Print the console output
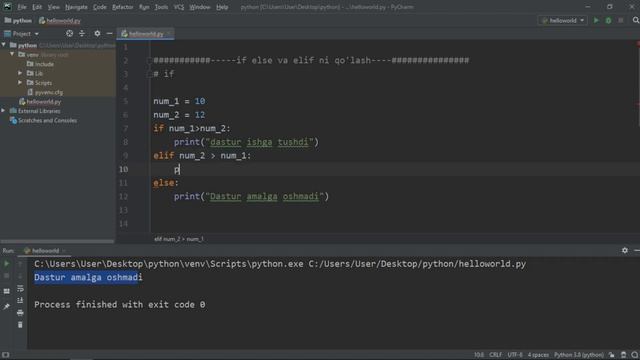Screen dimensions: 640x360 (x=20, y=313)
